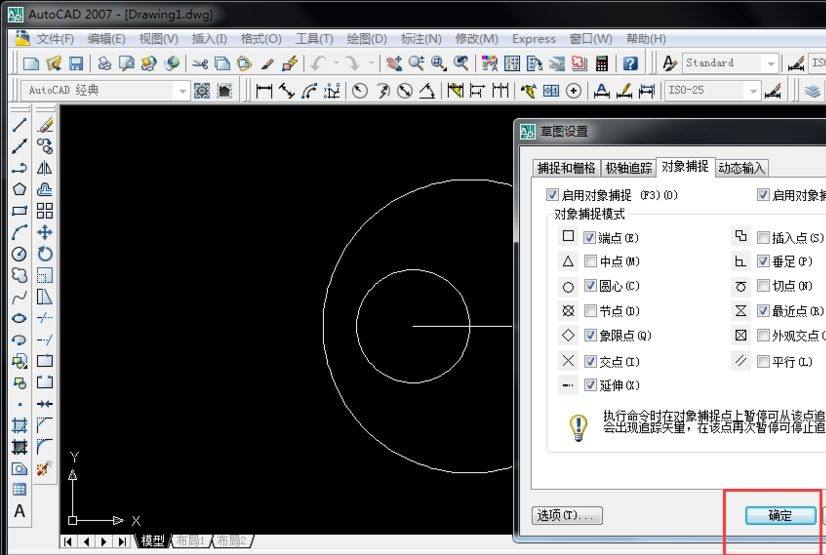Screen dimensions: 826x555
Task: Click the New drawing icon
Action: pos(31,64)
